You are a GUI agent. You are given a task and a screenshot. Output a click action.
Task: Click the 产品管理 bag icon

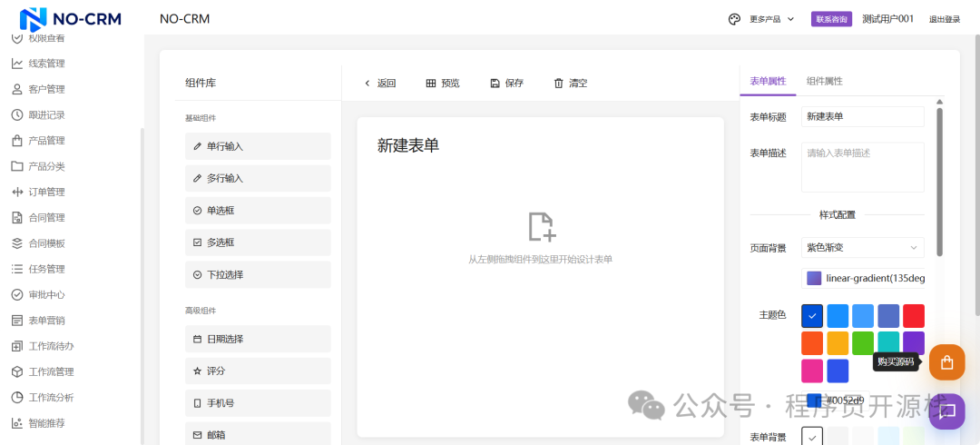pyautogui.click(x=17, y=140)
